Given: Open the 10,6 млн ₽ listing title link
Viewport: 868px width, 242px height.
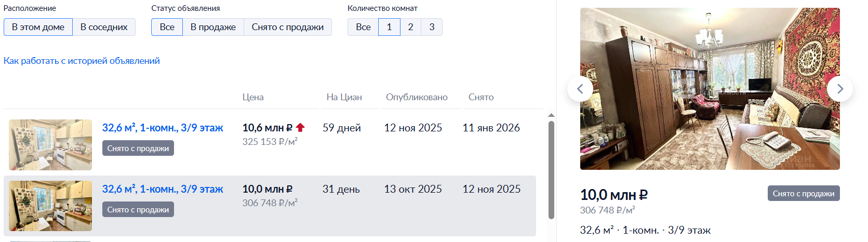Looking at the screenshot, I should (x=163, y=128).
